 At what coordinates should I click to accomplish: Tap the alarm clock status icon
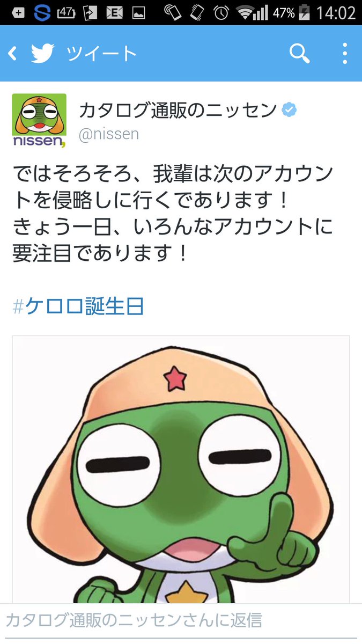tap(220, 12)
